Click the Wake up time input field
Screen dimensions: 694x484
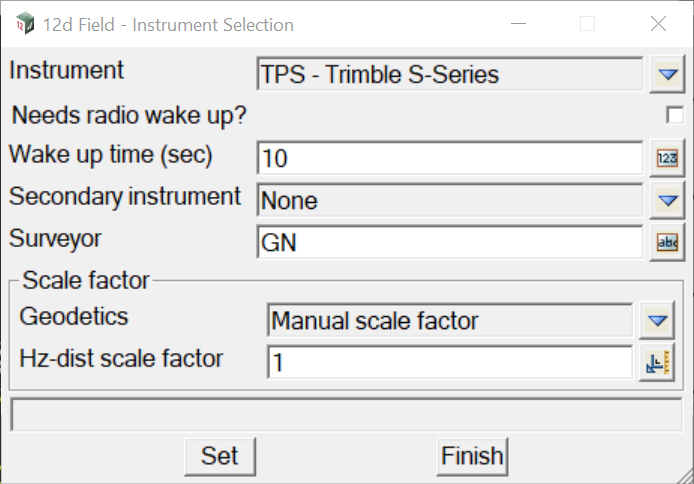coord(450,158)
